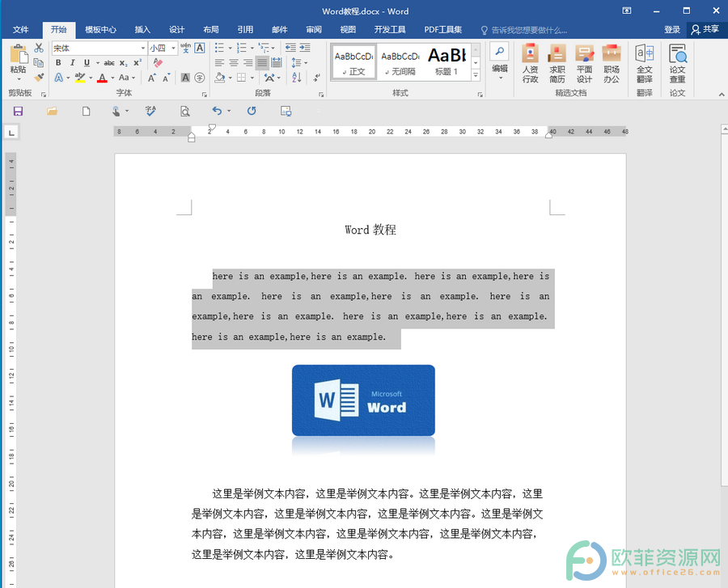The height and width of the screenshot is (588, 728).
Task: Expand the styles gallery more arrow
Action: [x=476, y=74]
